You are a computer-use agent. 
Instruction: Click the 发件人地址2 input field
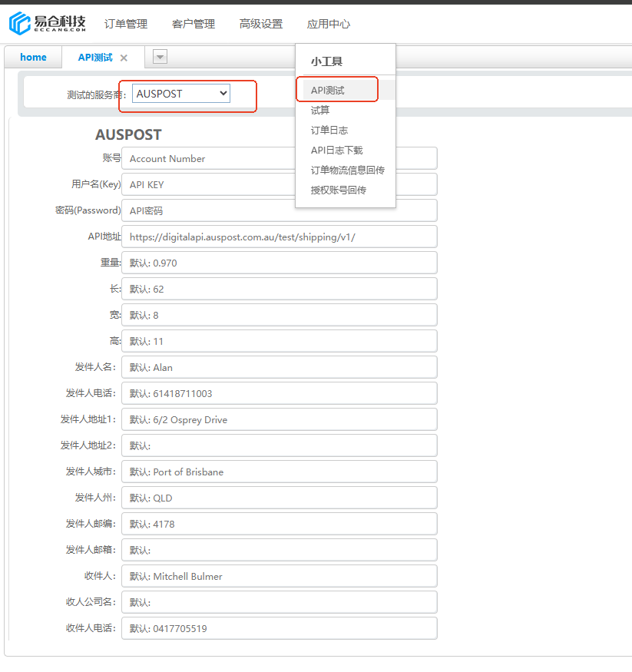tap(280, 446)
